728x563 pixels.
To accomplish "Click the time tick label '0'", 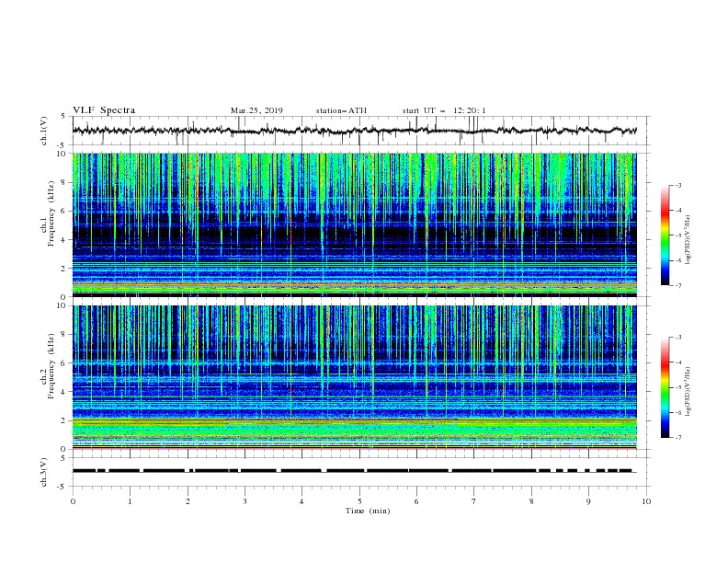I will point(73,501).
